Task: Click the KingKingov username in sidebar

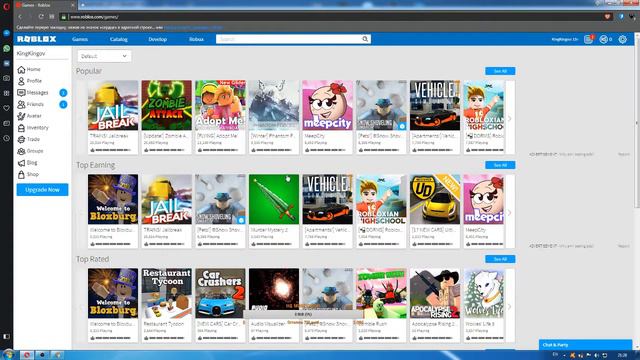Action: pyautogui.click(x=31, y=53)
